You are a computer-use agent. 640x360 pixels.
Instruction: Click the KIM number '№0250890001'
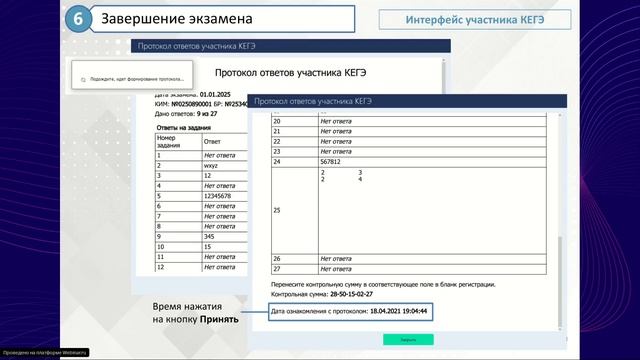coord(191,104)
